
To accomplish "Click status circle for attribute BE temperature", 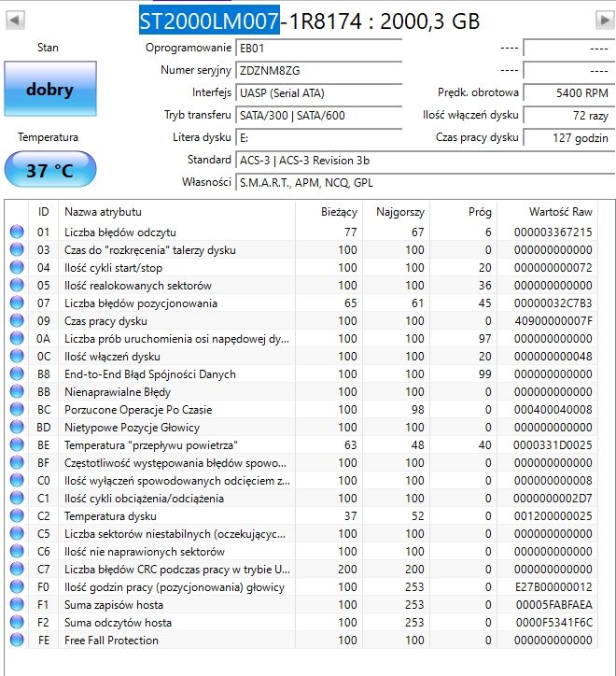I will 17,444.
